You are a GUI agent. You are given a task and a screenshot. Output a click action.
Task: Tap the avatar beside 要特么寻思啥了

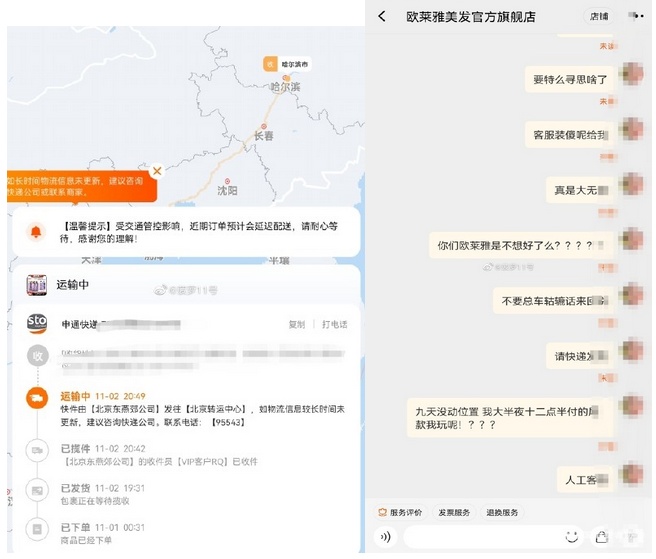(633, 74)
